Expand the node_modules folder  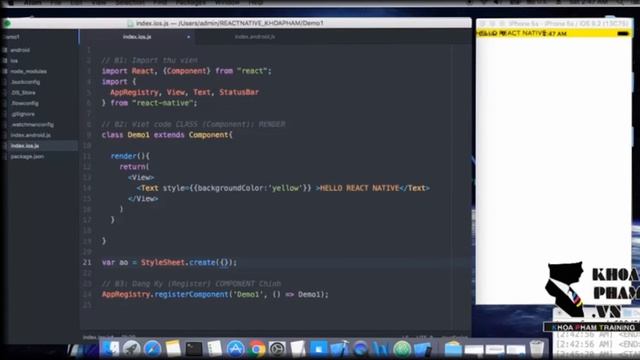coord(28,71)
